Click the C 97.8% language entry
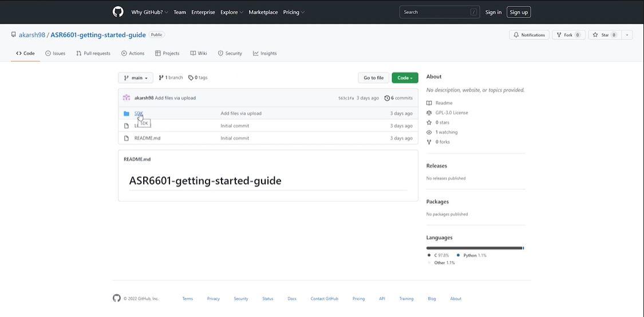644x317 pixels. 438,255
